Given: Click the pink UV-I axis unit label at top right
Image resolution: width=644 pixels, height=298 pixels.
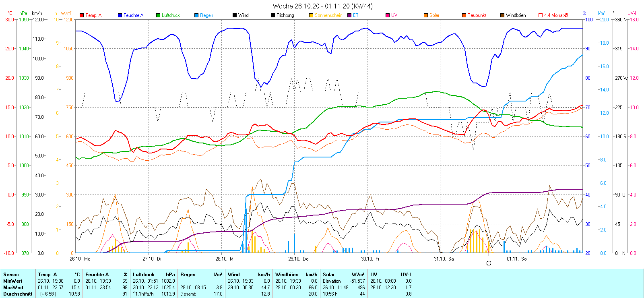Looking at the screenshot, I should tap(632, 13).
